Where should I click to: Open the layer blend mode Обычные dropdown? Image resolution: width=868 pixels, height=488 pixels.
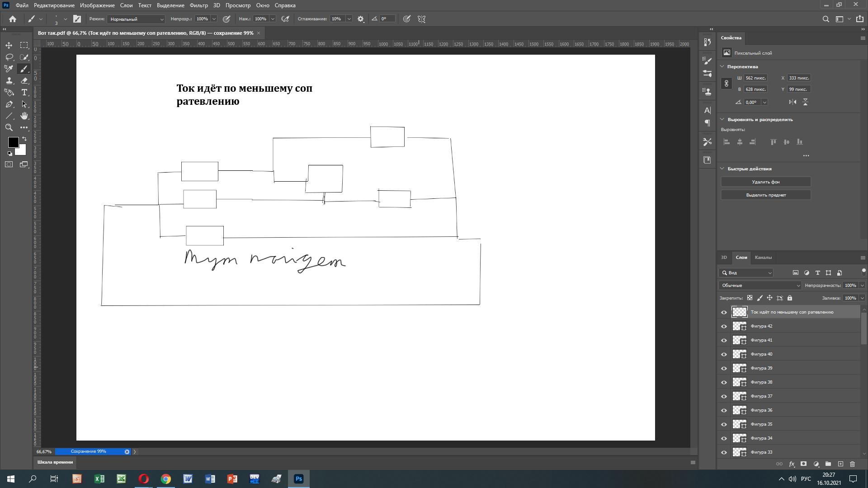(760, 286)
